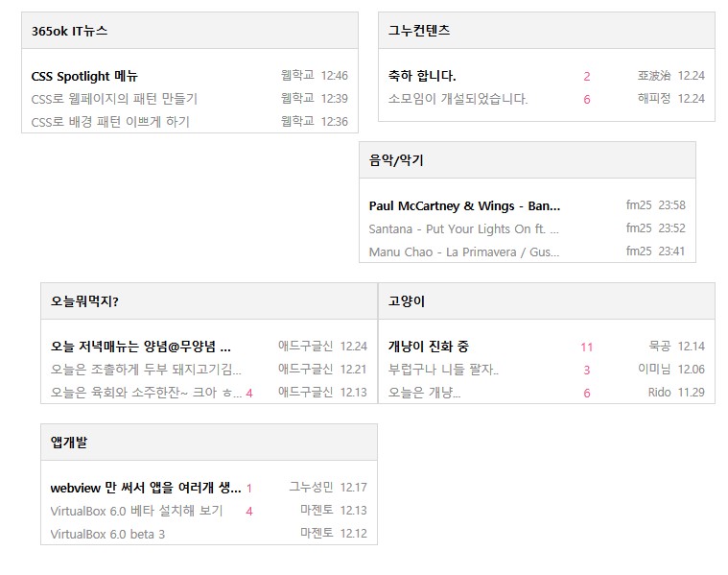This screenshot has height=575, width=728.
Task: Click comment count 11 on 개냥이 post
Action: click(x=587, y=347)
